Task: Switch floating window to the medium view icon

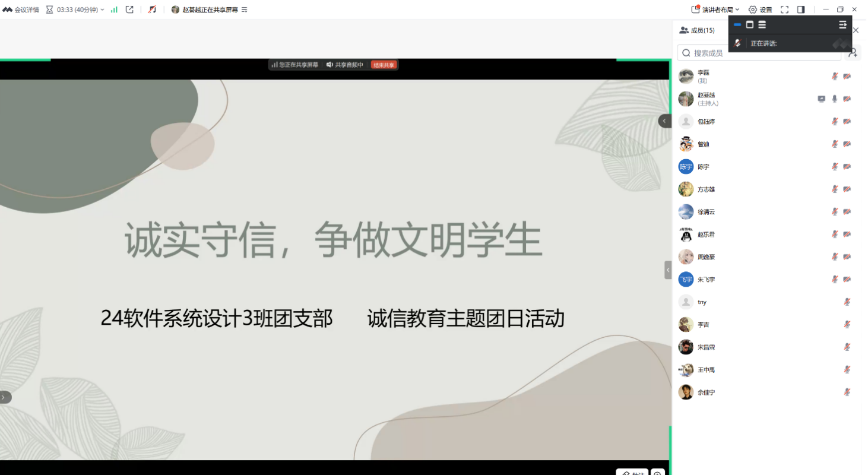Action: [749, 24]
